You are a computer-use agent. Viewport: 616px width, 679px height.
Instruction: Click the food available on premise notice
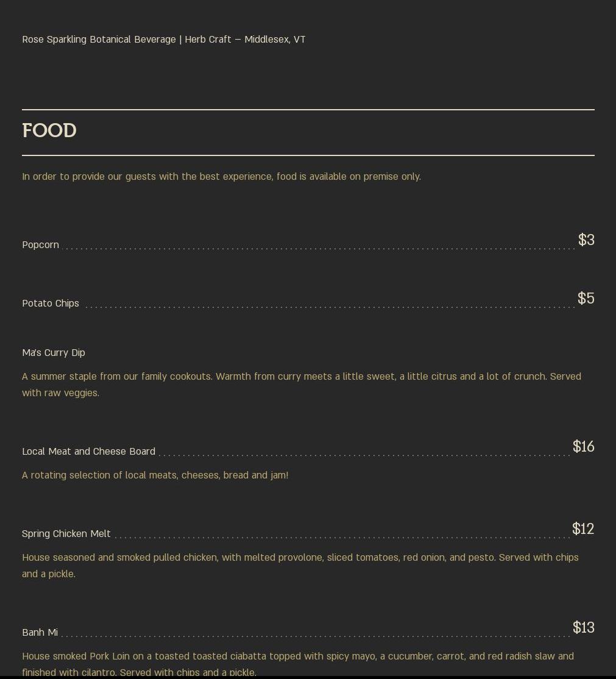pyautogui.click(x=221, y=177)
